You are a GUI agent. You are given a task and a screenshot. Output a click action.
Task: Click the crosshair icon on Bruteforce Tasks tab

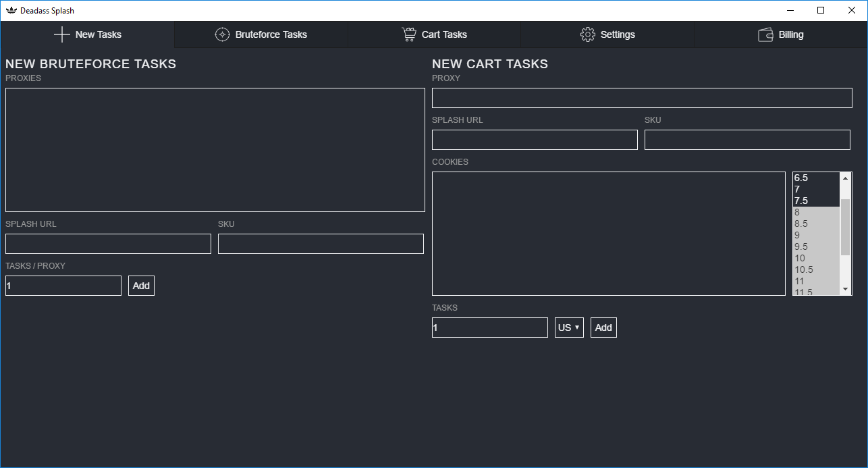pos(222,34)
